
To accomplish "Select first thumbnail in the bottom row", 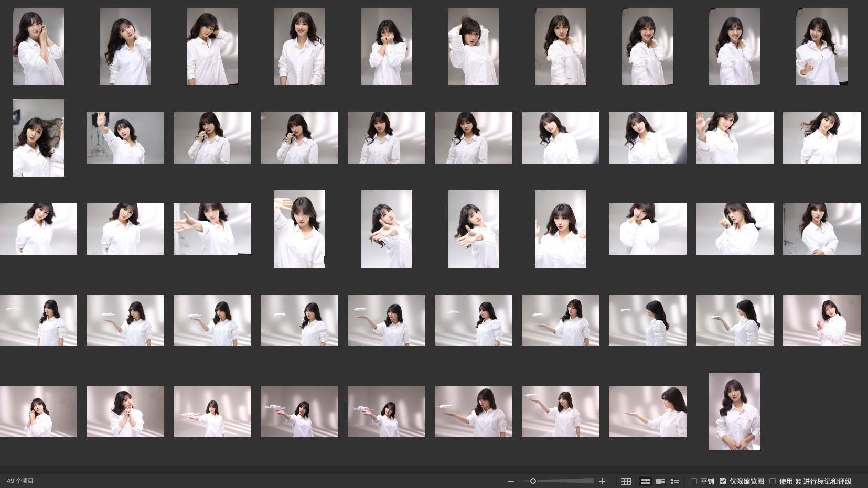I will pyautogui.click(x=38, y=411).
